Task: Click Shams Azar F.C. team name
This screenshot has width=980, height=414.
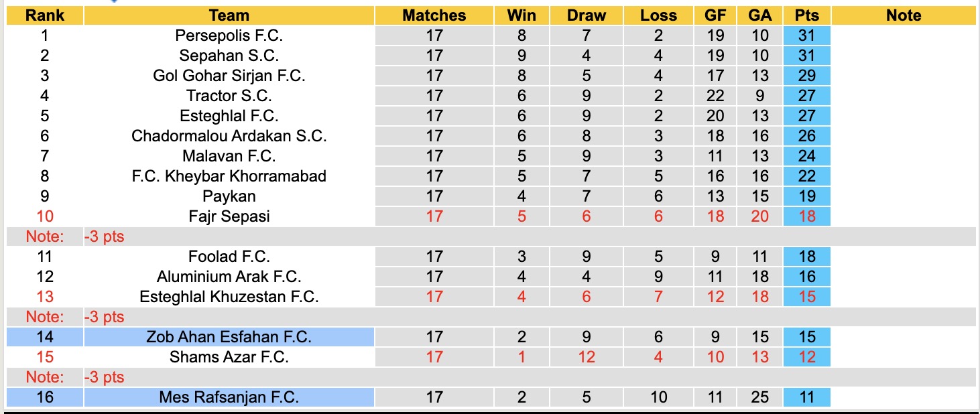Action: coord(229,357)
